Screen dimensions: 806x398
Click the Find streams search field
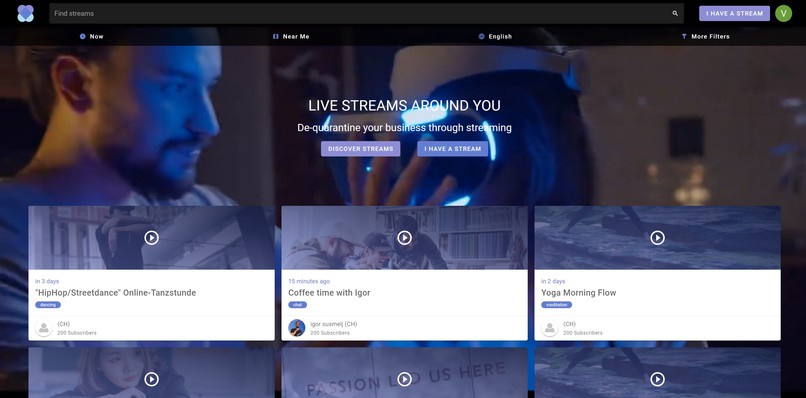366,13
